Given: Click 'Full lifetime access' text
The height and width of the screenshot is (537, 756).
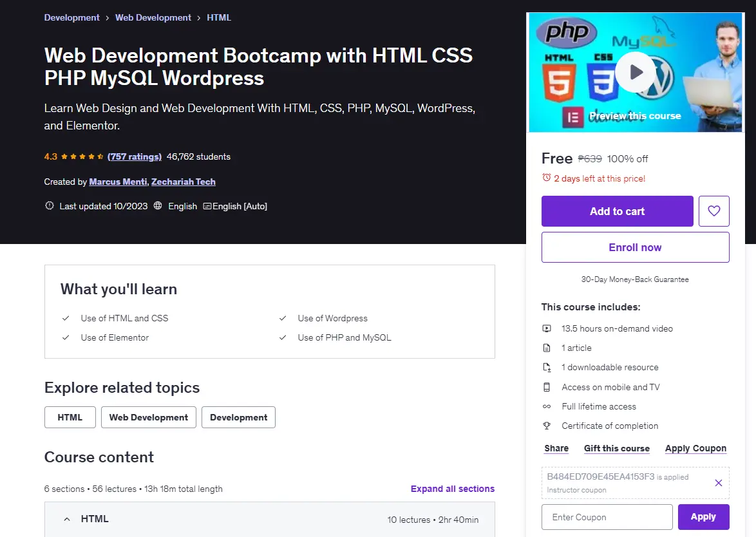Looking at the screenshot, I should coord(599,406).
